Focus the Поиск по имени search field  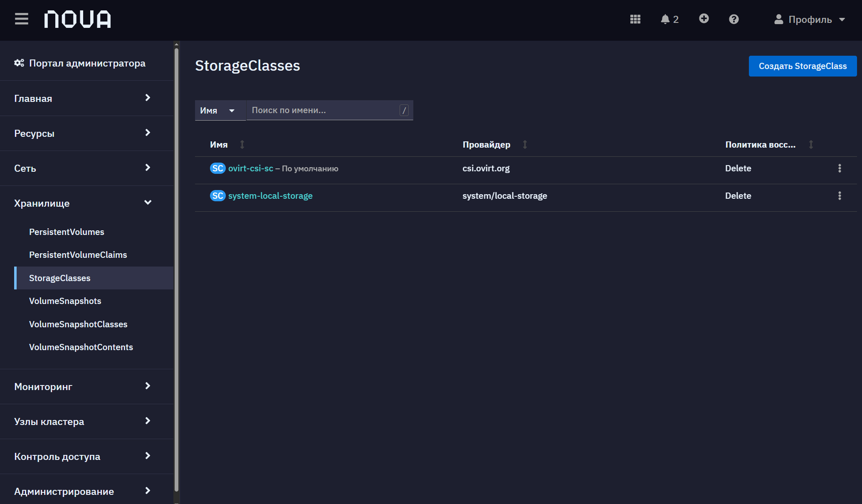click(x=329, y=110)
